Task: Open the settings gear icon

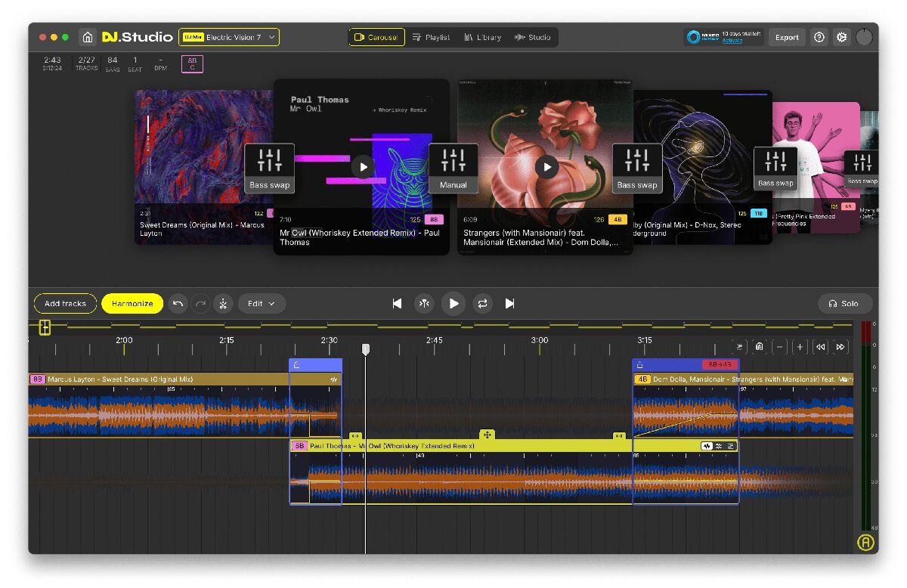Action: point(841,37)
